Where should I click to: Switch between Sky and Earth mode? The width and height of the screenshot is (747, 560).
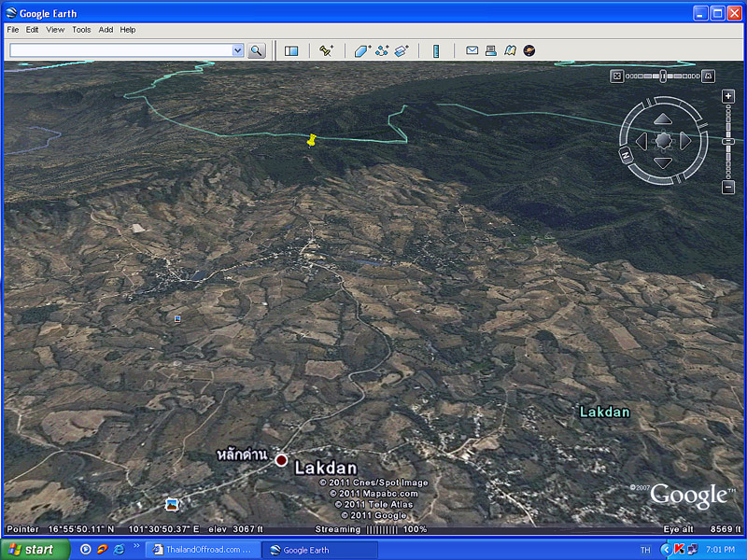(529, 50)
